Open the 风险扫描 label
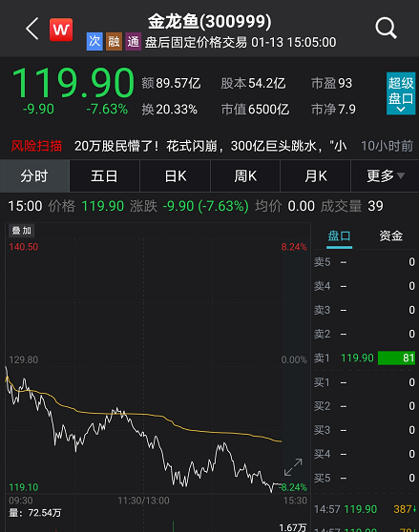This screenshot has height=532, width=419. [x=36, y=146]
